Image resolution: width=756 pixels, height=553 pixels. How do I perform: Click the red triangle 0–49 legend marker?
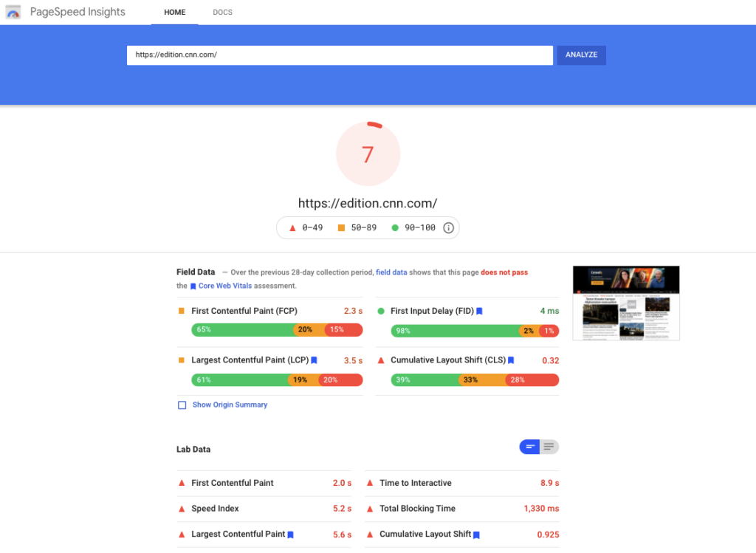[292, 228]
